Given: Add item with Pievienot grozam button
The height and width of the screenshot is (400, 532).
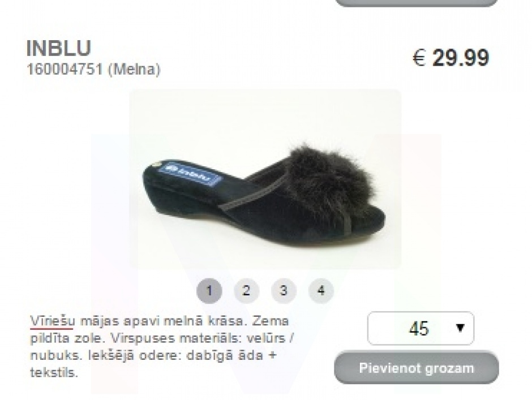Looking at the screenshot, I should [417, 368].
